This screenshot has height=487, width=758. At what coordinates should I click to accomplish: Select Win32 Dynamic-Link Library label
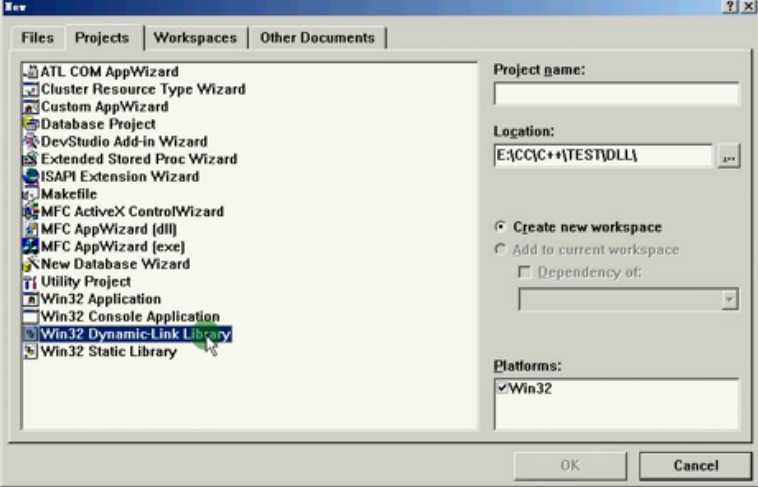[136, 334]
